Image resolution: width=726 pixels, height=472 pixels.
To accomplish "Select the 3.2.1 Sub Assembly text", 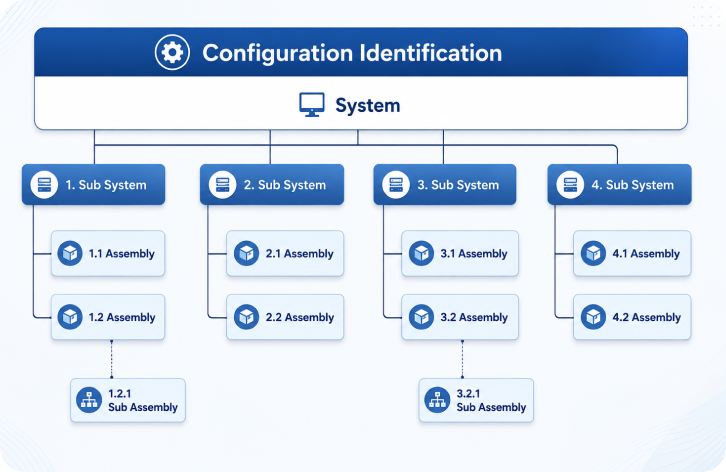I will pos(491,401).
